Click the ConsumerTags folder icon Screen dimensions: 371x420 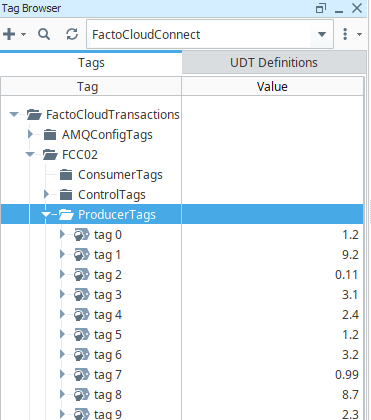pyautogui.click(x=66, y=175)
